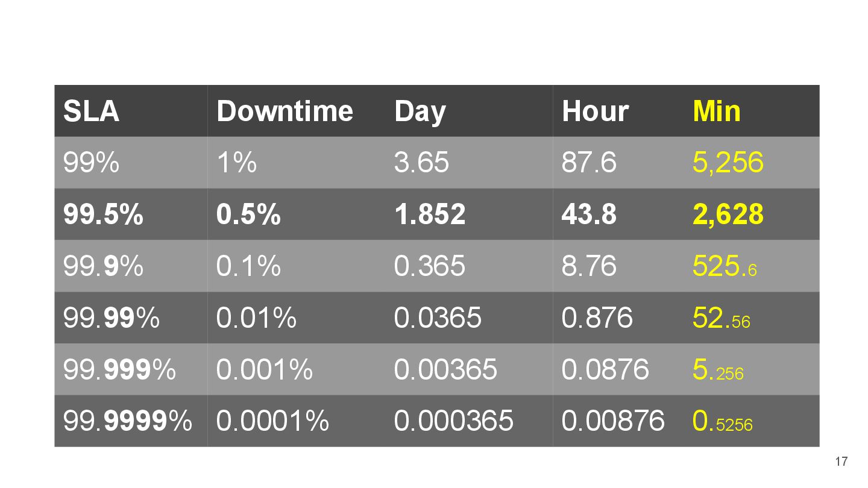Click the 1.852 day value
This screenshot has width=868, height=488.
pos(430,214)
